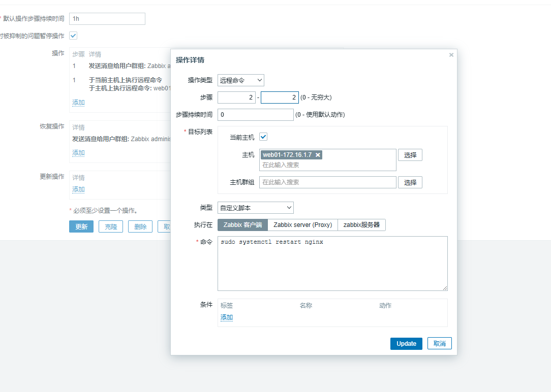Viewport: 551px width, 392px height.
Task: Click the 必须至少设置一个操作 notice text
Action: (105, 211)
